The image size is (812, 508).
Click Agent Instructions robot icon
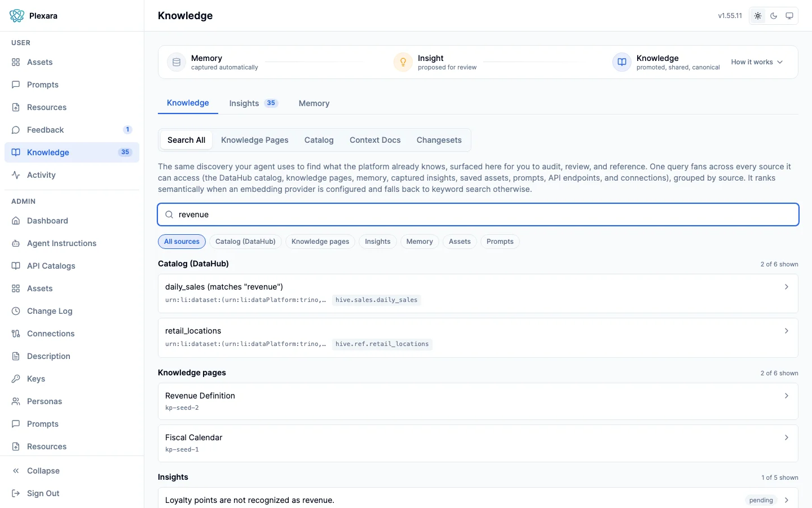click(x=16, y=243)
